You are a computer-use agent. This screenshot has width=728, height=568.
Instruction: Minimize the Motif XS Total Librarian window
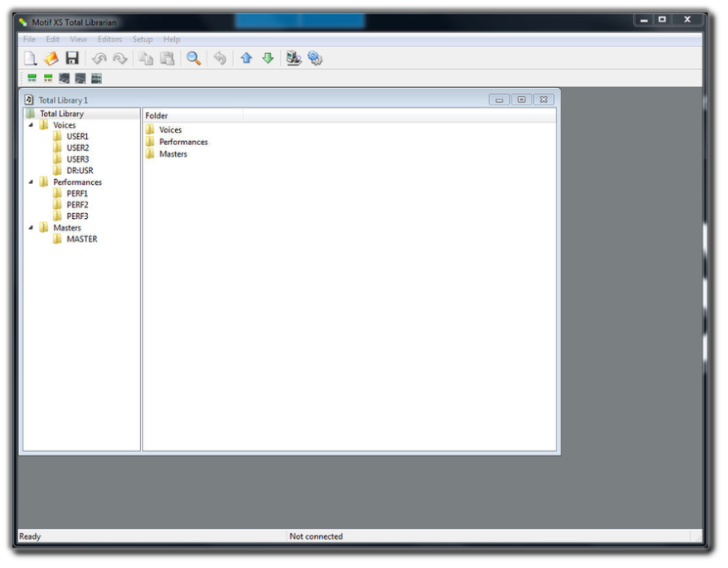[x=644, y=20]
